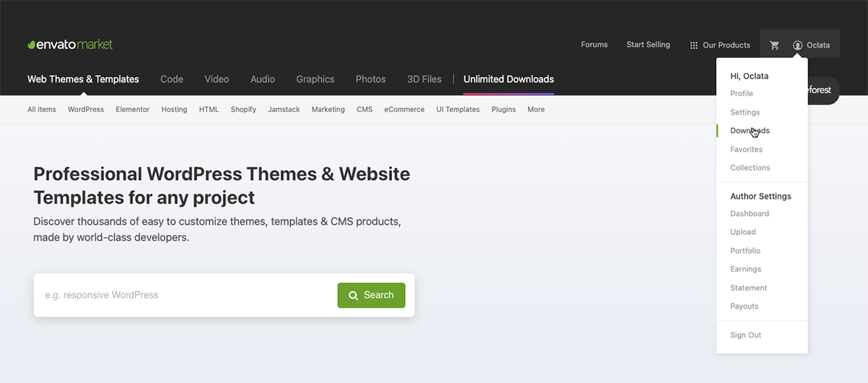This screenshot has height=383, width=868.
Task: Select Collections from the user menu
Action: [749, 168]
